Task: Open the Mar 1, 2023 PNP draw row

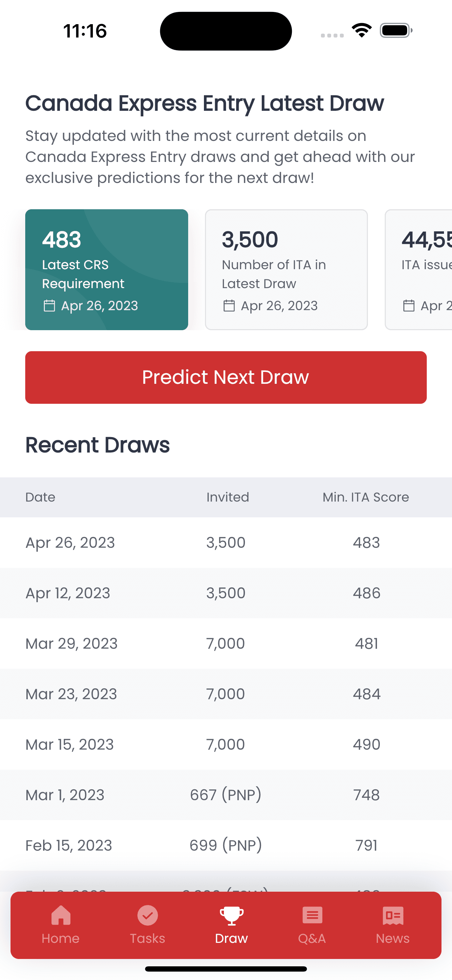Action: [226, 794]
